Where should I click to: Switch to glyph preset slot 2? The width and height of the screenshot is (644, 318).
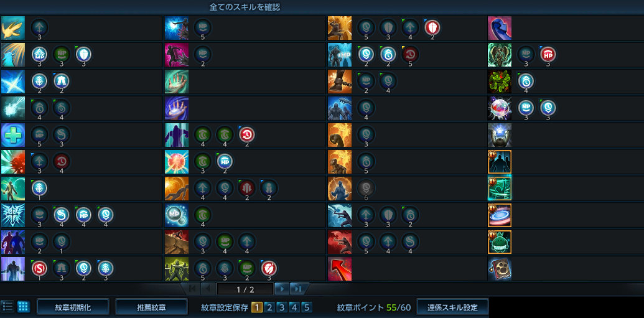[x=269, y=307]
